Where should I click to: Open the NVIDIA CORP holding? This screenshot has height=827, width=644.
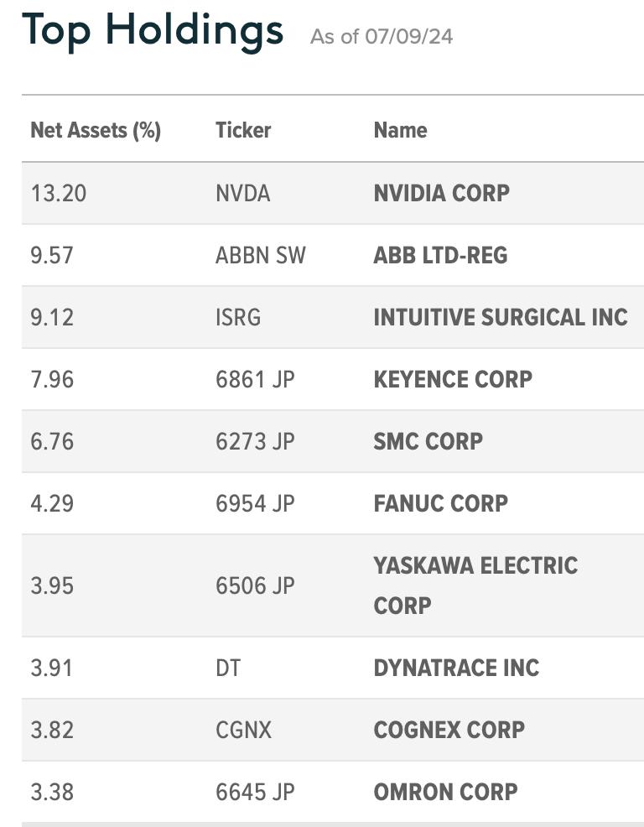pyautogui.click(x=441, y=193)
